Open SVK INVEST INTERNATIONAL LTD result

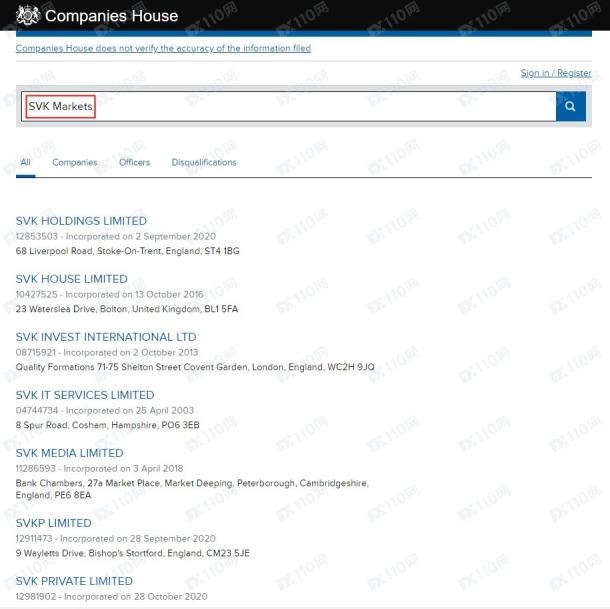106,337
